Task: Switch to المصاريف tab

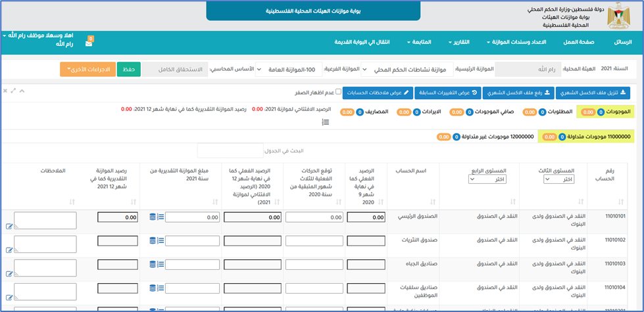Action: pyautogui.click(x=366, y=112)
